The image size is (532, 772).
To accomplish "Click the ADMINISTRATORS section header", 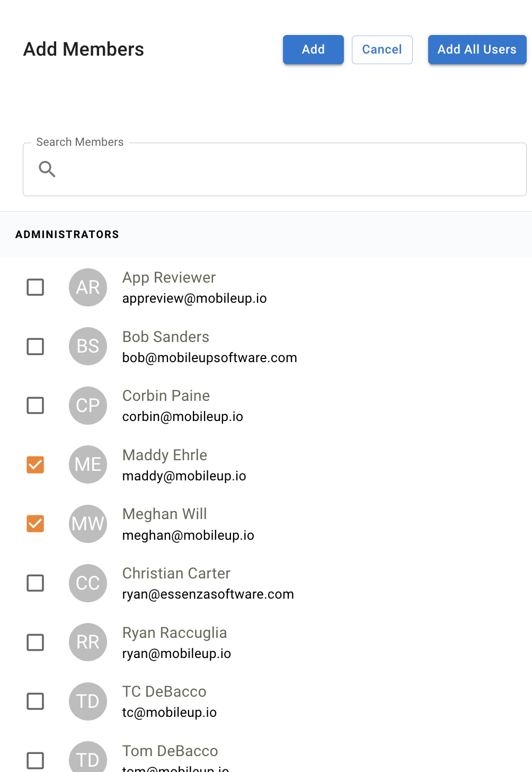I will click(67, 234).
